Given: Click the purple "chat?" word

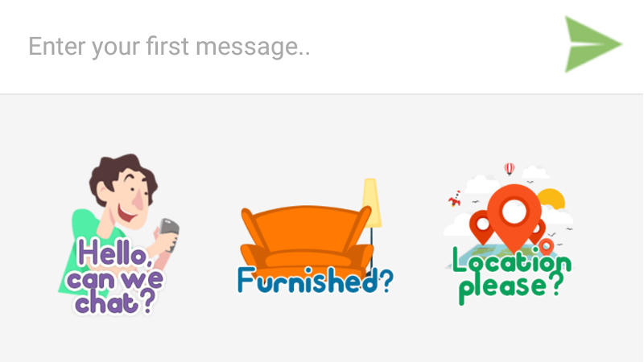Looking at the screenshot, I should click(x=115, y=302).
